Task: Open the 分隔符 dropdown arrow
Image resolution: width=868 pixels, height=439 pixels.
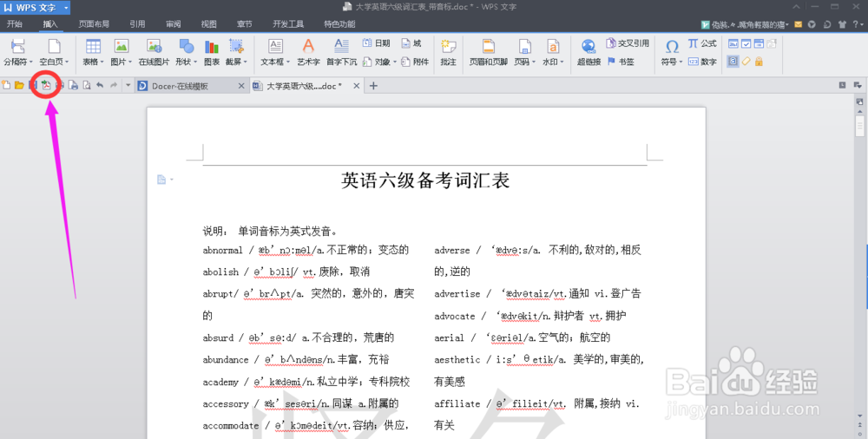Action: click(31, 62)
